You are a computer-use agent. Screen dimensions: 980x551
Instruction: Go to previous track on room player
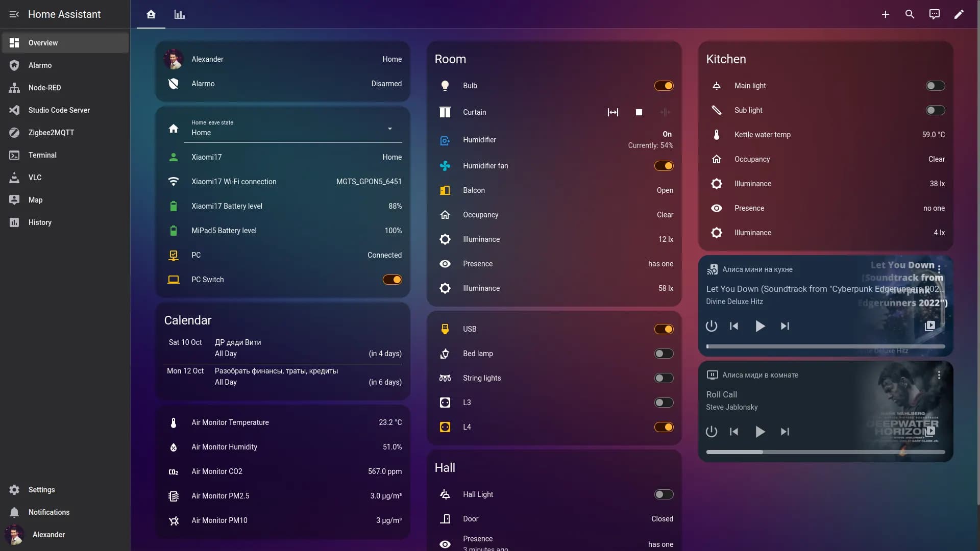[734, 432]
